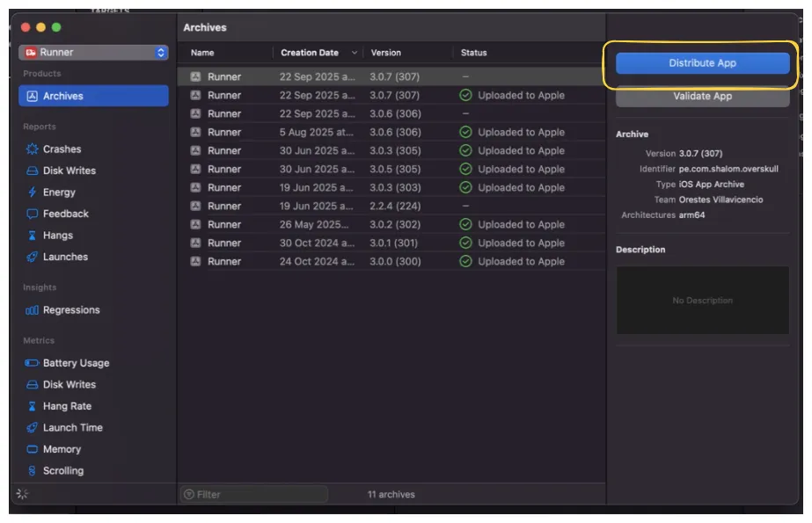Click the Validate App button
812x523 pixels.
(702, 97)
